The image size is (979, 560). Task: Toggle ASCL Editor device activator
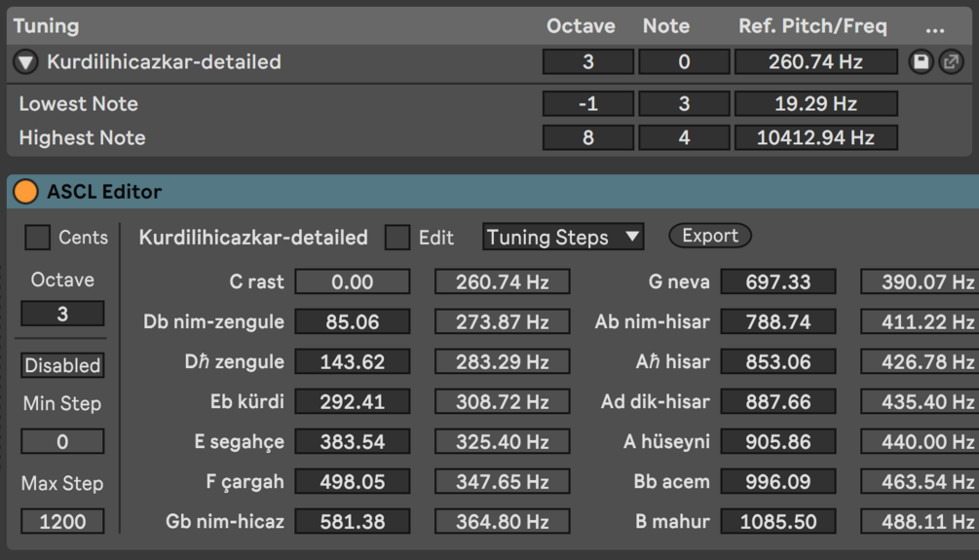[25, 192]
